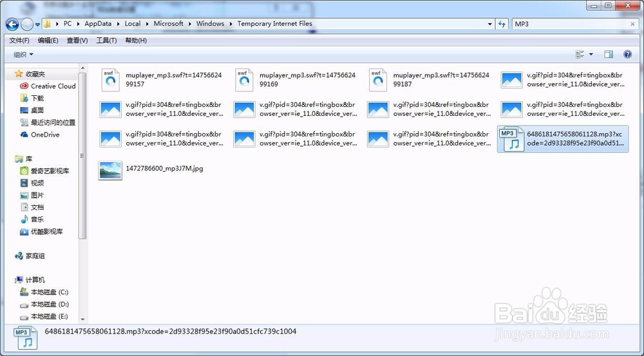Viewport: 644px width, 356px height.
Task: Select AppData in the address path
Action: tap(98, 24)
